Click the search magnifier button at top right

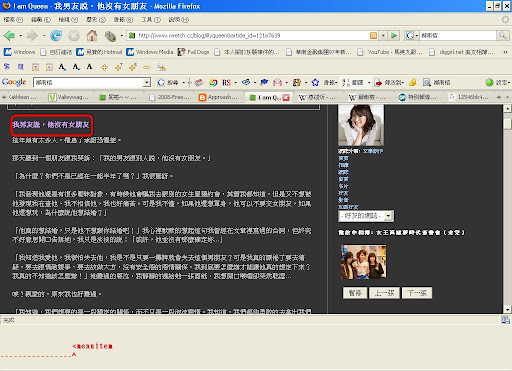pos(502,35)
